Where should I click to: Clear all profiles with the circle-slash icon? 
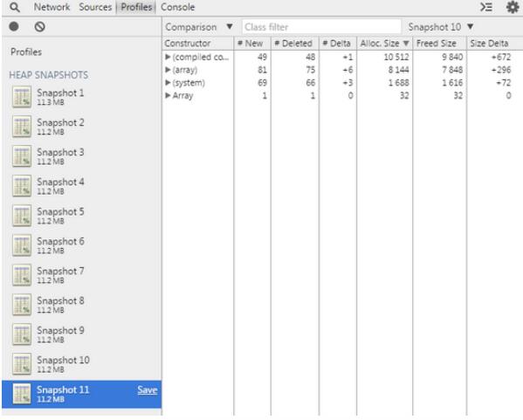[x=39, y=27]
